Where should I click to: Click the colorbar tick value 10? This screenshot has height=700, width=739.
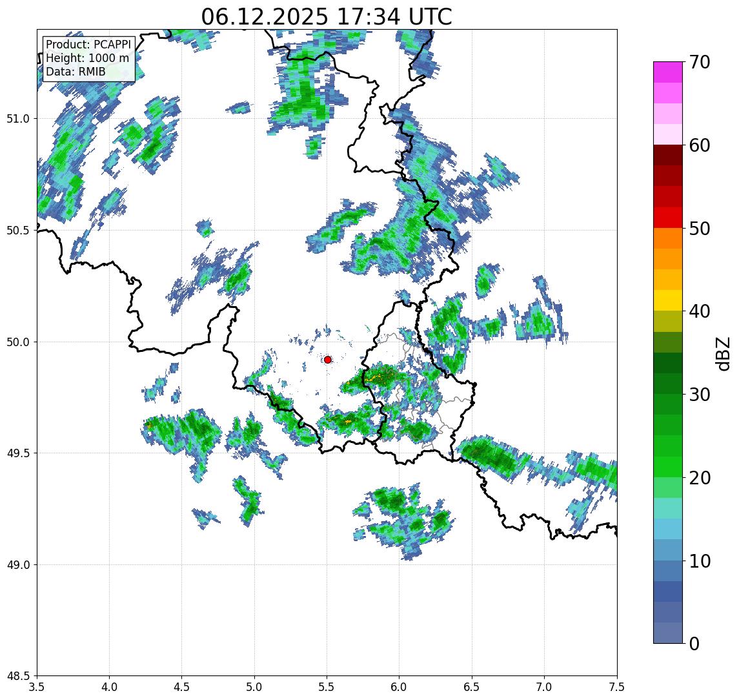point(700,561)
